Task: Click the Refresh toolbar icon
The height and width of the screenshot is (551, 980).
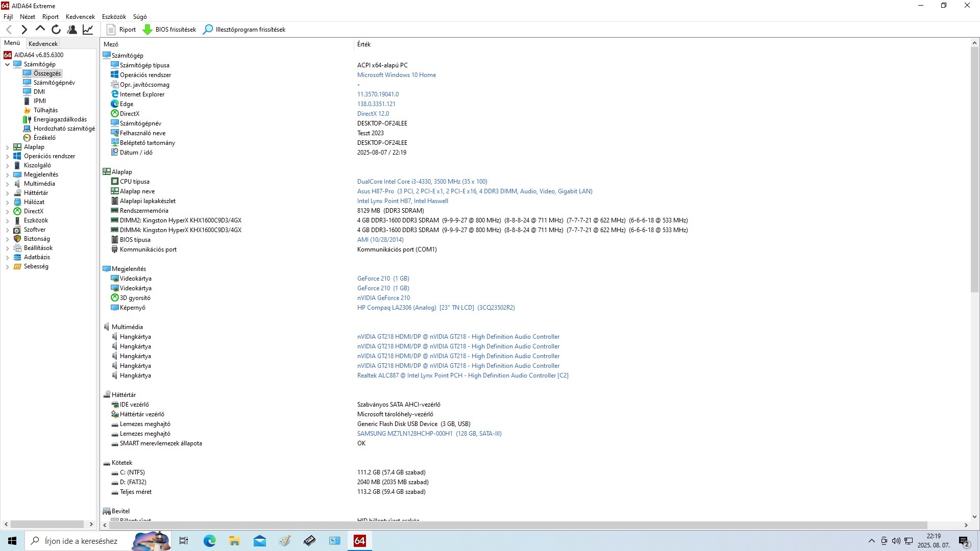Action: [56, 30]
